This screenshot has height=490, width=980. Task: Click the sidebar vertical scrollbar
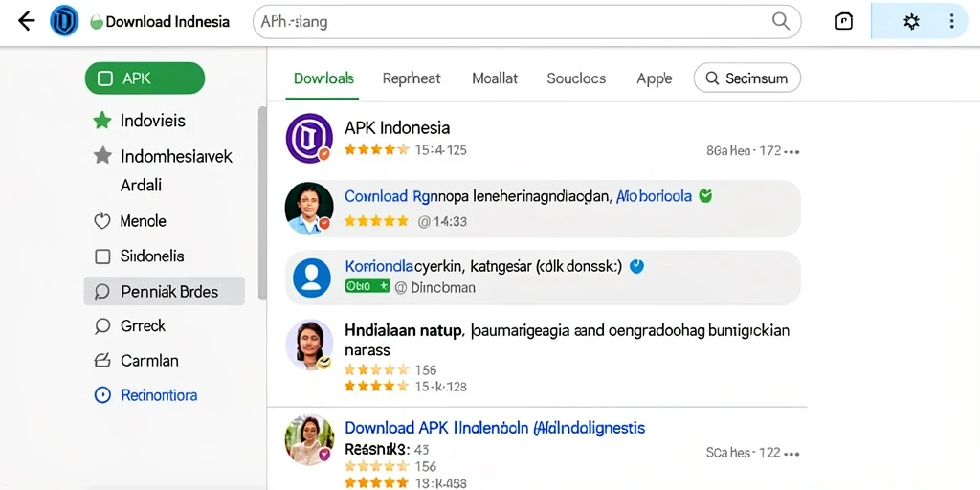pyautogui.click(x=262, y=202)
